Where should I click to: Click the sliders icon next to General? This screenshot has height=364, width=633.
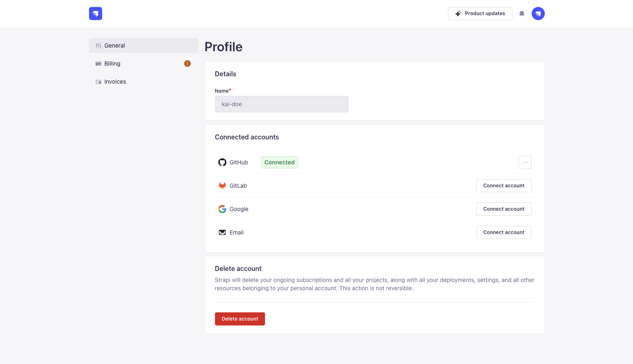(98, 45)
